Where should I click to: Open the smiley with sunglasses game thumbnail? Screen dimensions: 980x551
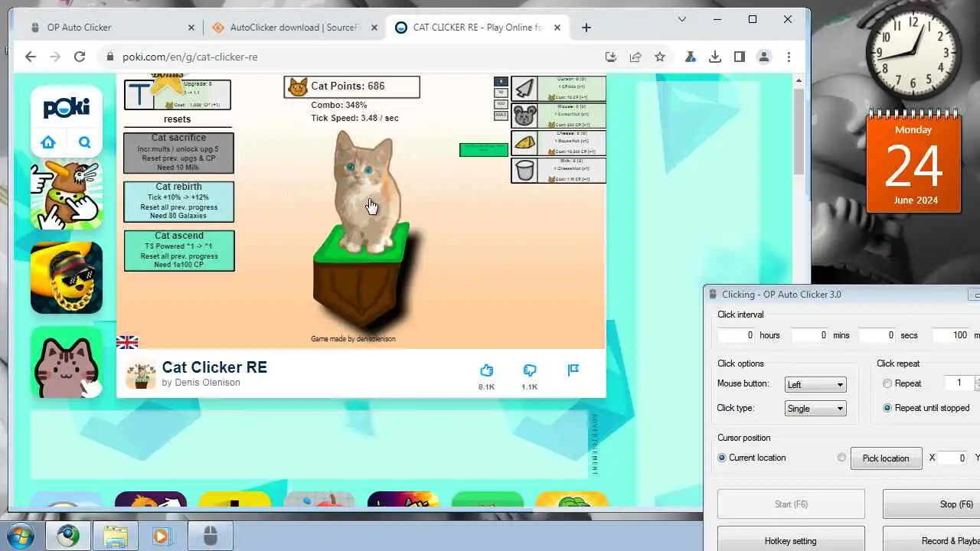click(67, 278)
